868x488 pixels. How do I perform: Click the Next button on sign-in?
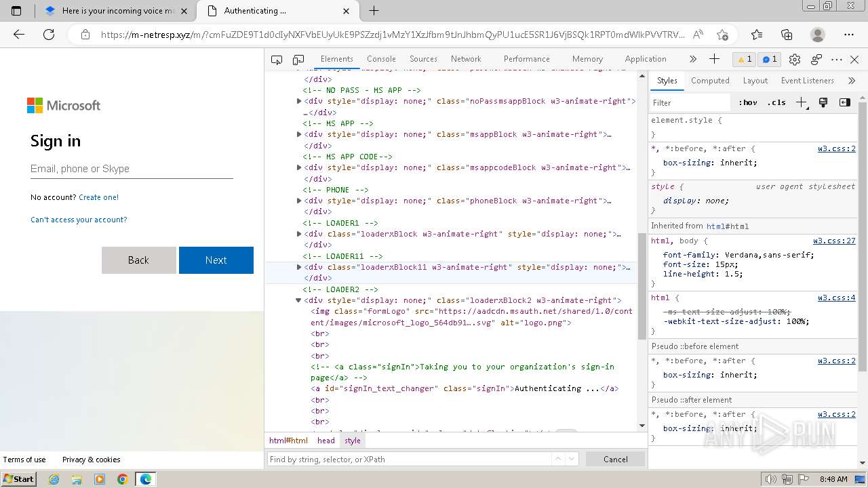(x=216, y=260)
